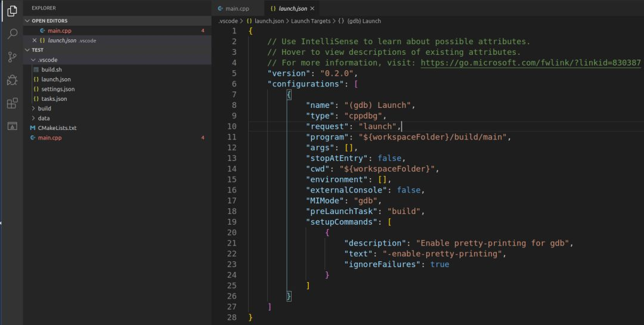
Task: Click the problem count badge on main.cpp root file
Action: [x=203, y=138]
